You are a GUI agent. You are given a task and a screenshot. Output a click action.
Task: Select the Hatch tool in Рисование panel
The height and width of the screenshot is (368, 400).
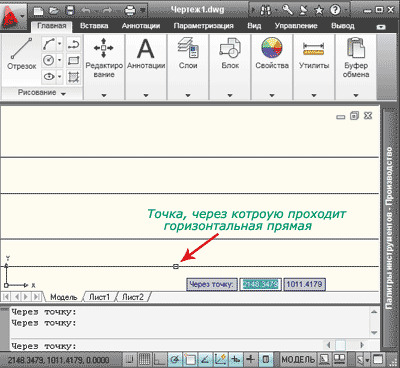click(73, 77)
